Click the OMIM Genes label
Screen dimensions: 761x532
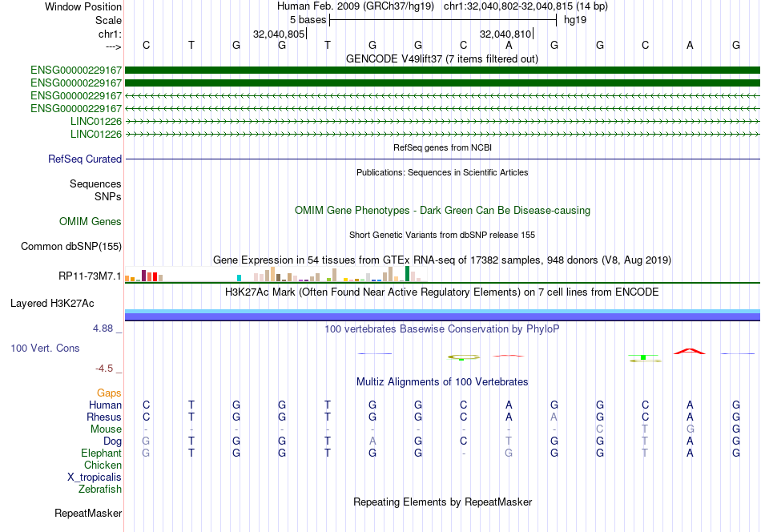click(91, 221)
